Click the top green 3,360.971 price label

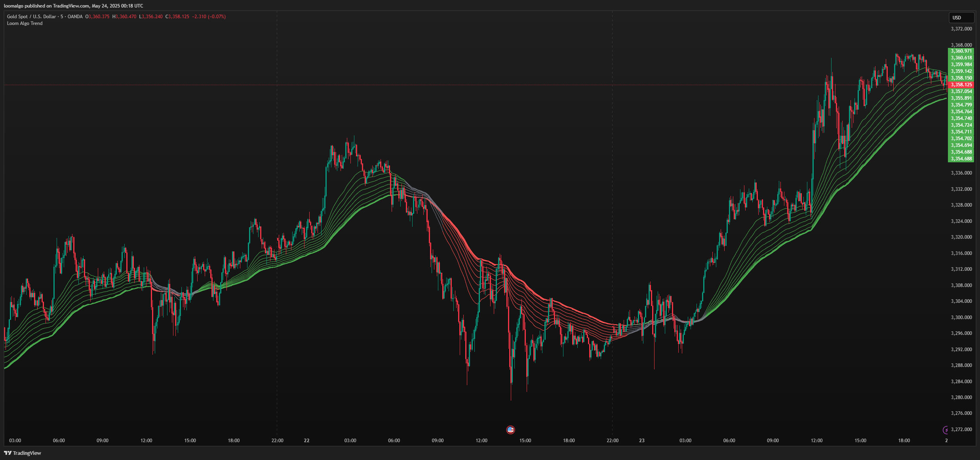[x=961, y=51]
